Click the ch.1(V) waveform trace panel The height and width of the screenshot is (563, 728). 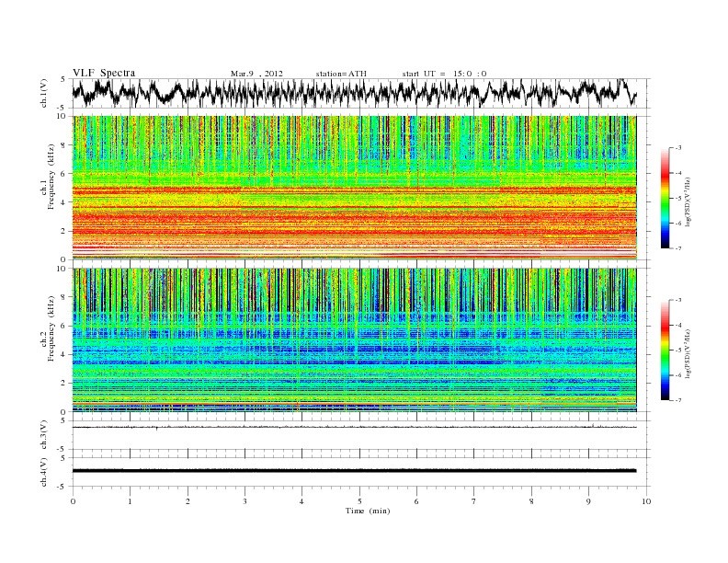tap(358, 93)
